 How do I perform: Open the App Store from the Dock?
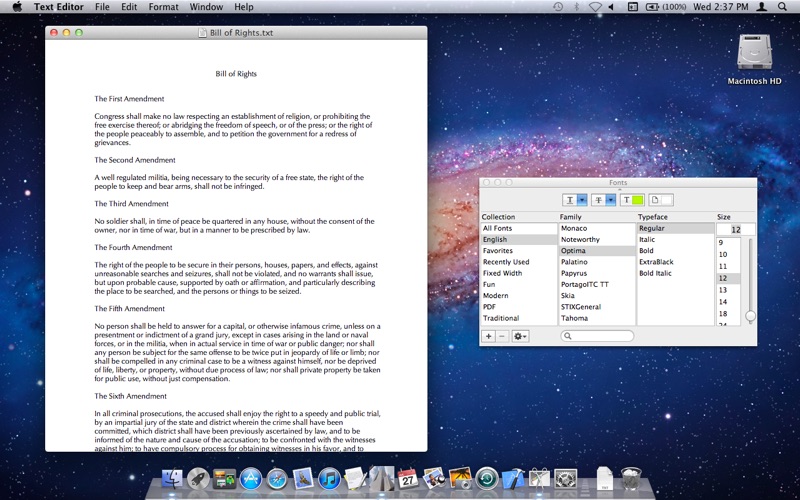[x=251, y=479]
